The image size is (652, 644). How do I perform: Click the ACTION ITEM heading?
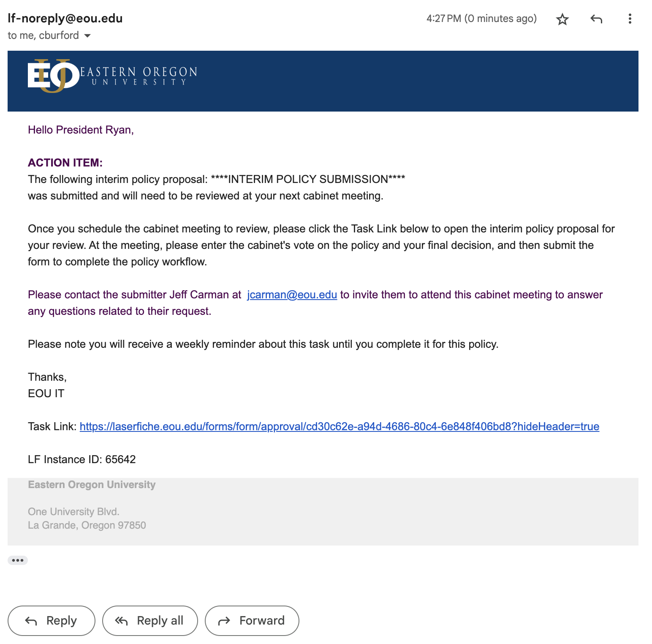click(x=65, y=163)
